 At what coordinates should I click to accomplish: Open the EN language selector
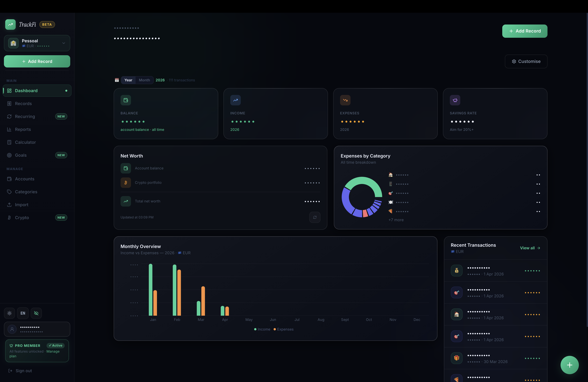coord(23,313)
